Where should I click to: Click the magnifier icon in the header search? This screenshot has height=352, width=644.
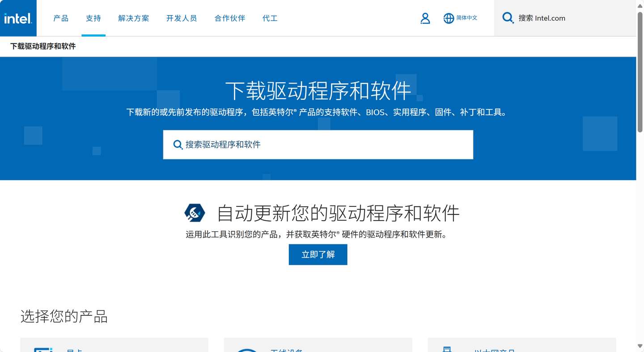[508, 18]
